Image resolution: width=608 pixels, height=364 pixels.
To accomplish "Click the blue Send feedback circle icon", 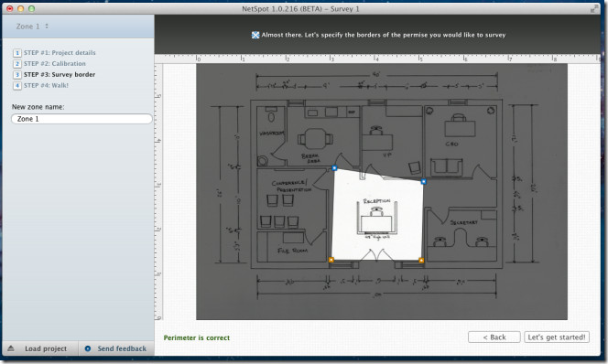I will (88, 348).
